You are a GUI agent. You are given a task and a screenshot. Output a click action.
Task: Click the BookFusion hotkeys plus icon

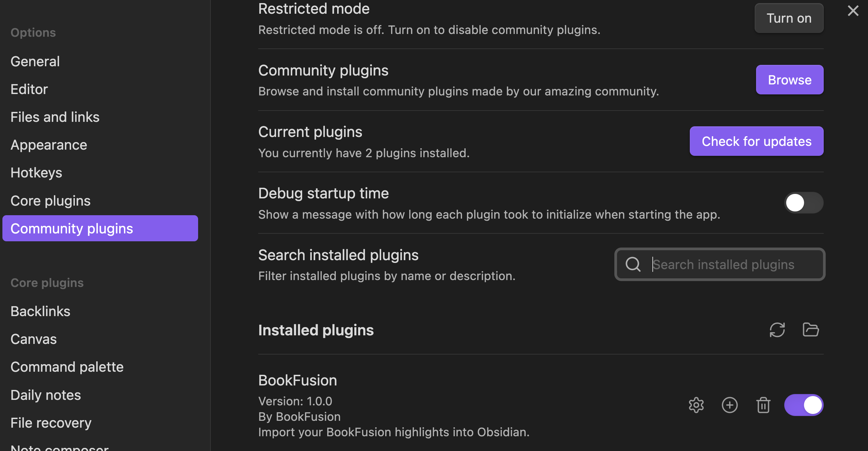(730, 405)
